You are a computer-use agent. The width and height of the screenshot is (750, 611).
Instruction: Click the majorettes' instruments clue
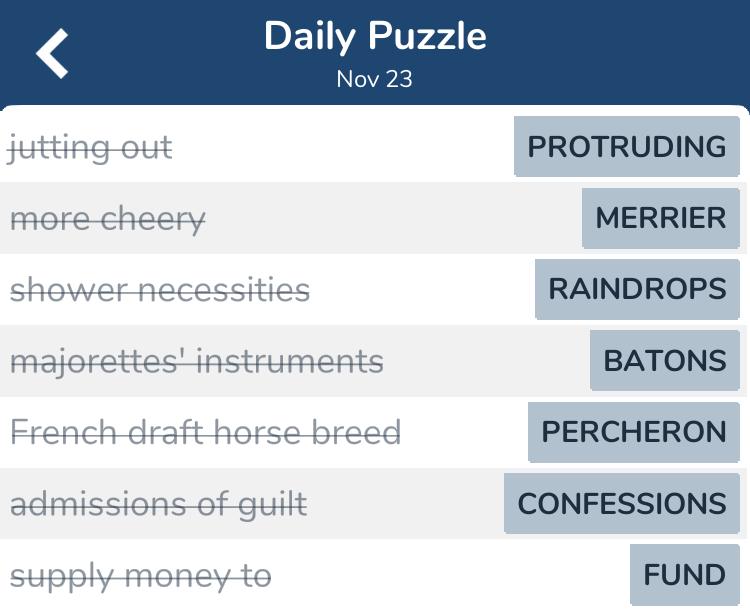[x=197, y=362]
